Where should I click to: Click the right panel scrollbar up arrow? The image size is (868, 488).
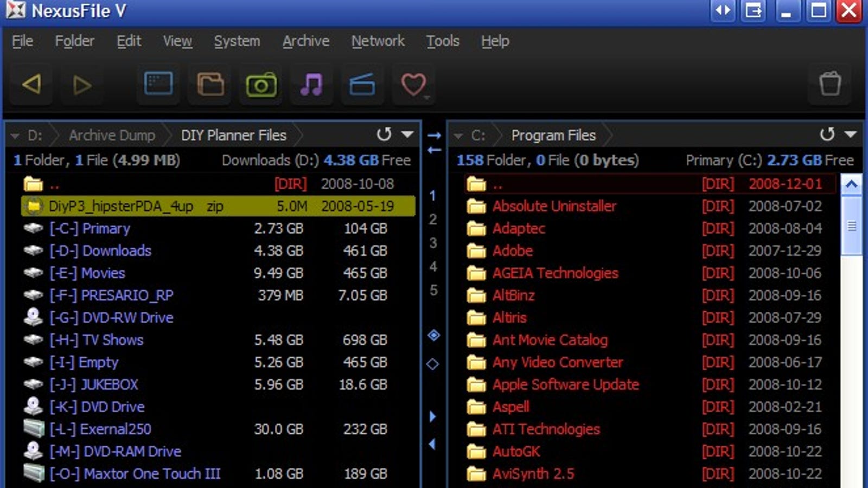(851, 184)
